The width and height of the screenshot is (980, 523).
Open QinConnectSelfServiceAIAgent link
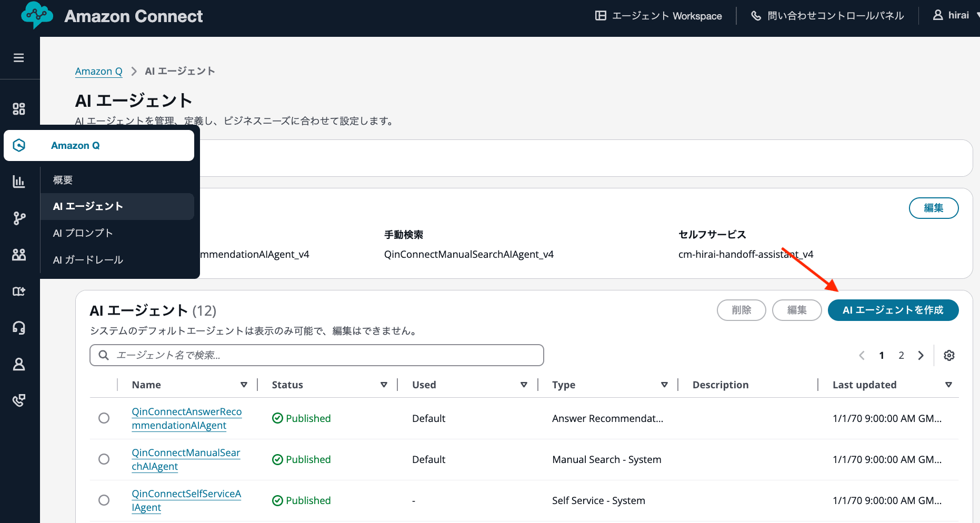coord(186,500)
